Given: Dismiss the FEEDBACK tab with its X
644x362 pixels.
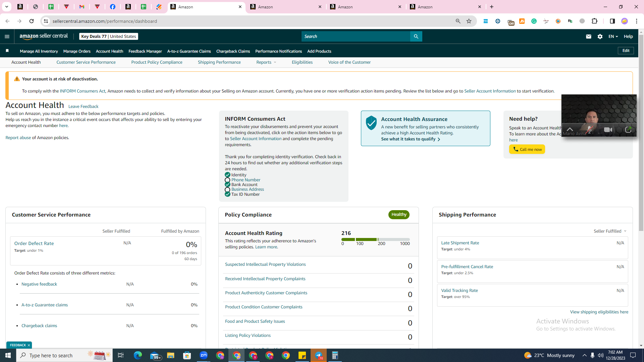Looking at the screenshot, I should pos(29,345).
